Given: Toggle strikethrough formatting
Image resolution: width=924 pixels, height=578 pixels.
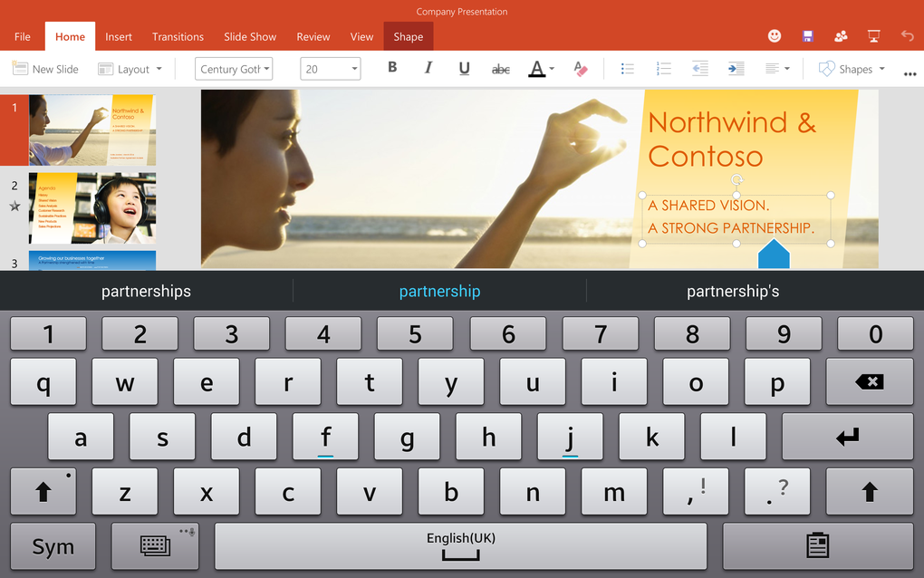Looking at the screenshot, I should click(x=501, y=67).
